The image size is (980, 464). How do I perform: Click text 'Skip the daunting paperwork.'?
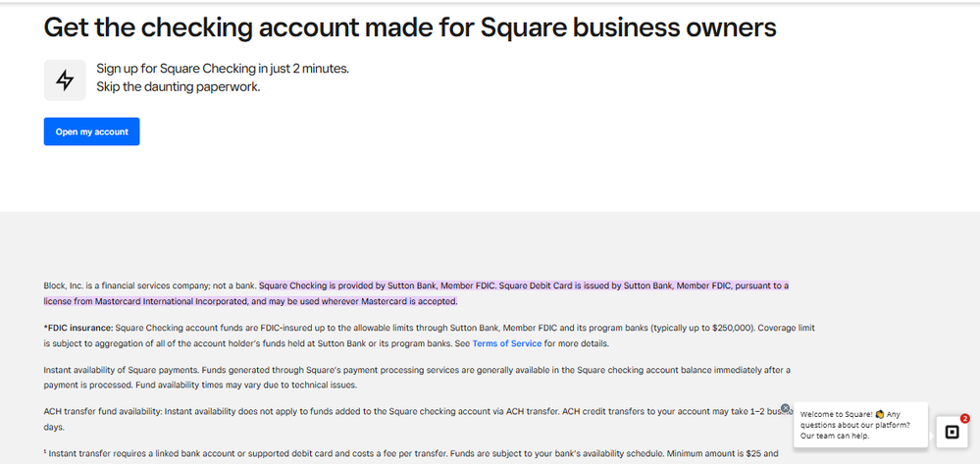click(179, 87)
